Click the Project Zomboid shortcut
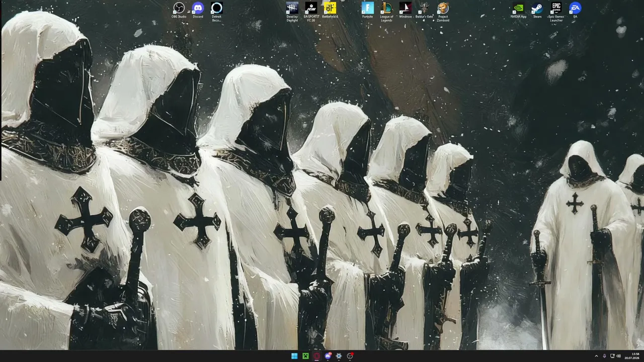 (443, 12)
